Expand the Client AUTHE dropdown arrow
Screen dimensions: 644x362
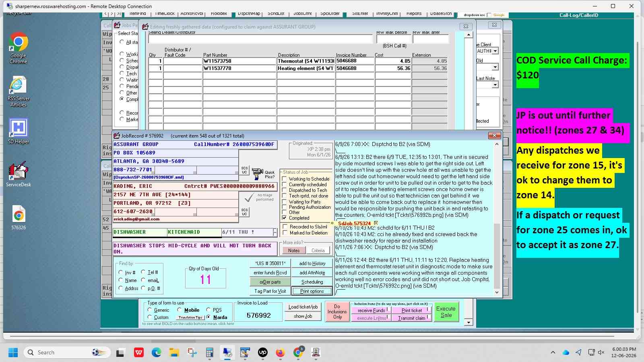pos(495,51)
